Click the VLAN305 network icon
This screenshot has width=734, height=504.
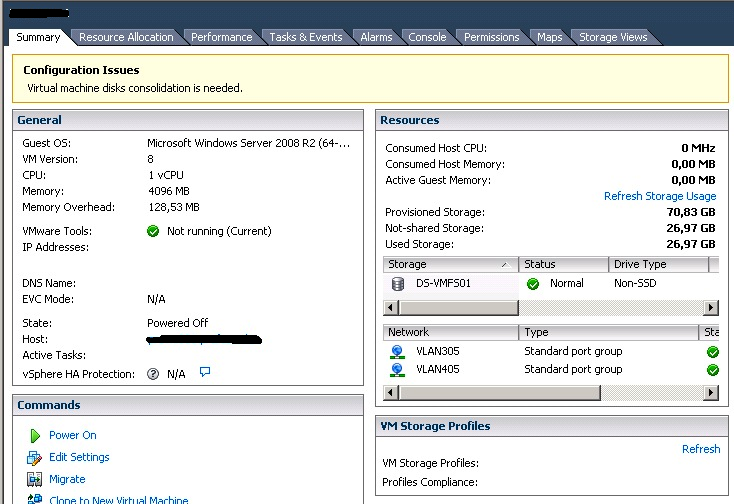tap(397, 351)
